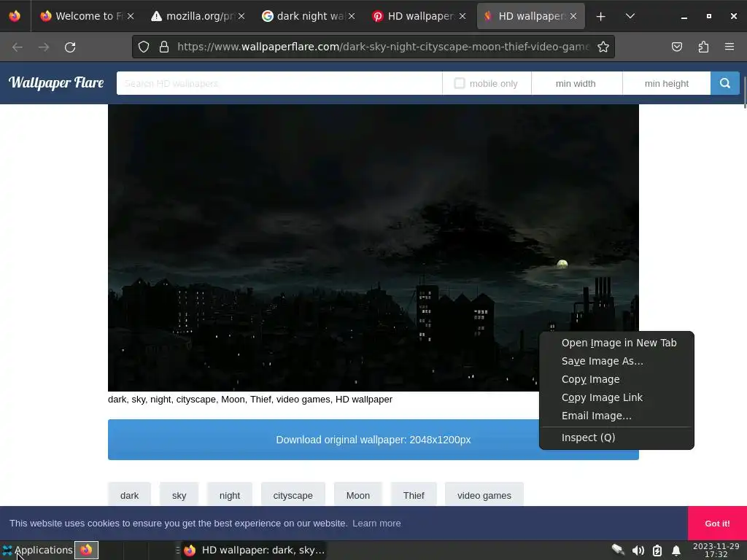Click the night tag
Viewport: 747px width, 560px height.
coord(230,495)
